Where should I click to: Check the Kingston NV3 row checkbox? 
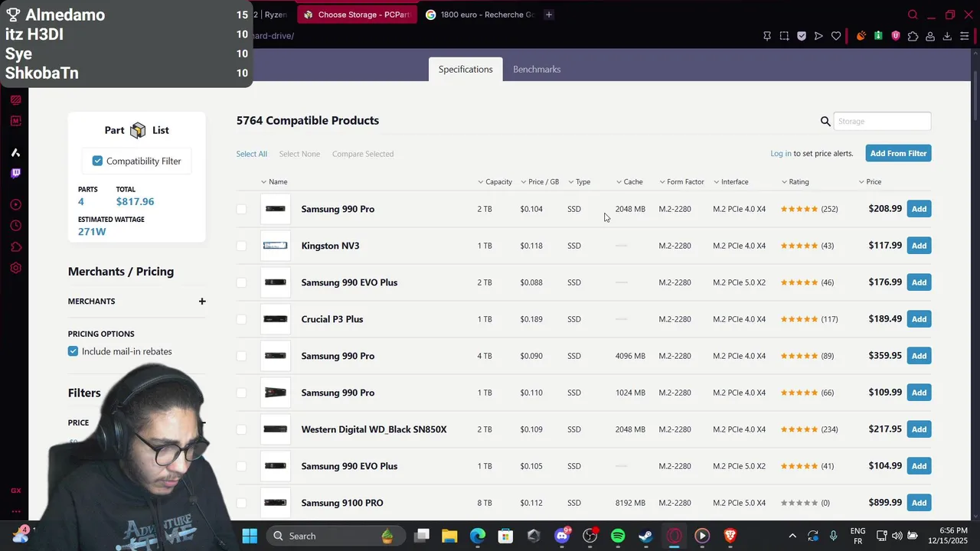pyautogui.click(x=241, y=246)
